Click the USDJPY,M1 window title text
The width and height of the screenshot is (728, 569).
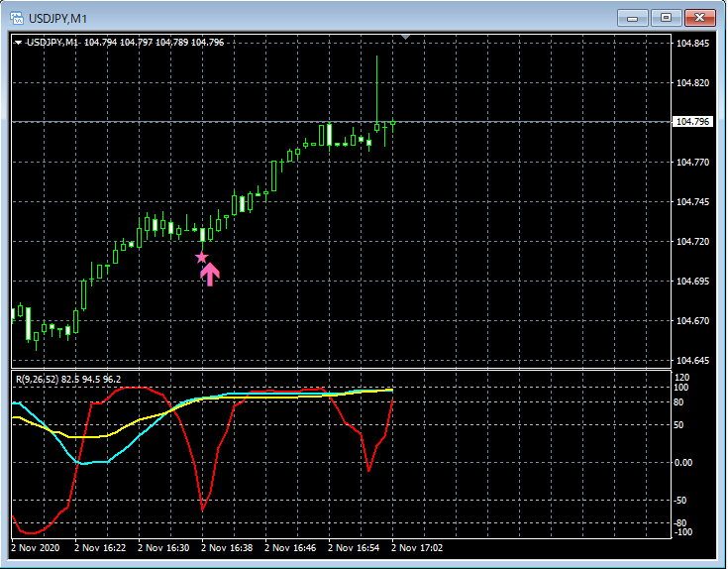57,19
